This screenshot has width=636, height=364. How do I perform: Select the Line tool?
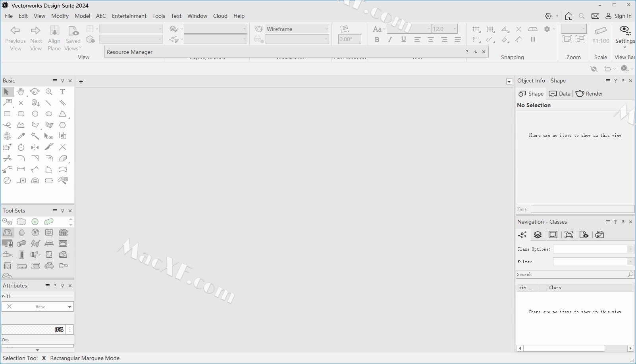point(49,103)
